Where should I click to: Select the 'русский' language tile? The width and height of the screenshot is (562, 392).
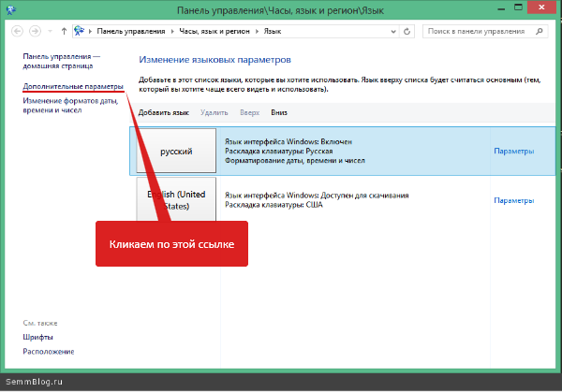176,151
